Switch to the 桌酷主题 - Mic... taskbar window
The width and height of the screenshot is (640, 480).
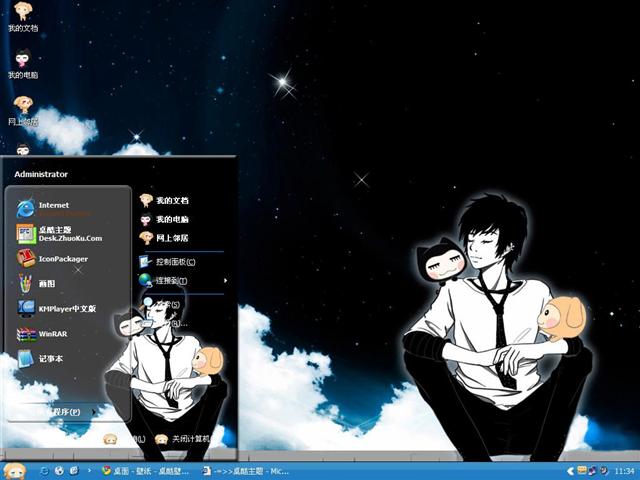tap(246, 471)
